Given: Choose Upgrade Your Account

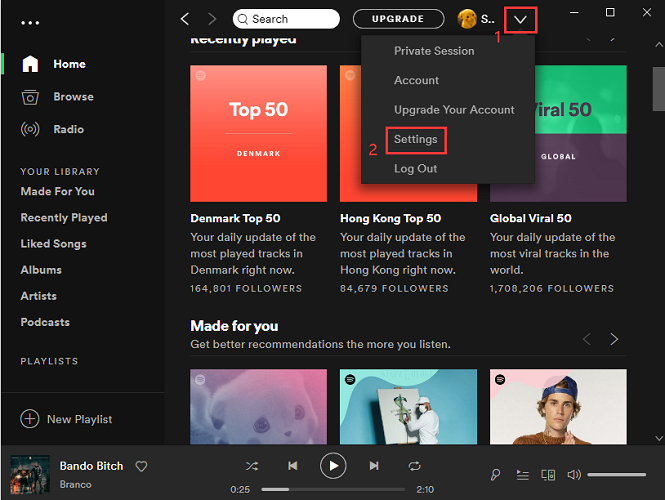Looking at the screenshot, I should pos(454,110).
